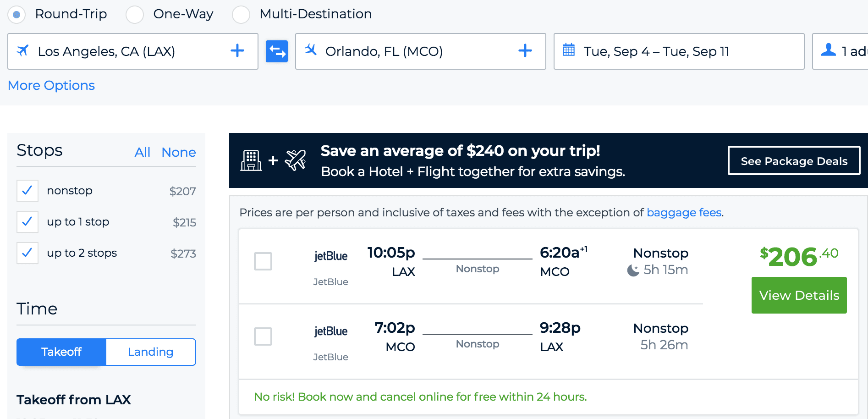The image size is (868, 419).
Task: Open the travelers count dropdown
Action: coord(841,51)
